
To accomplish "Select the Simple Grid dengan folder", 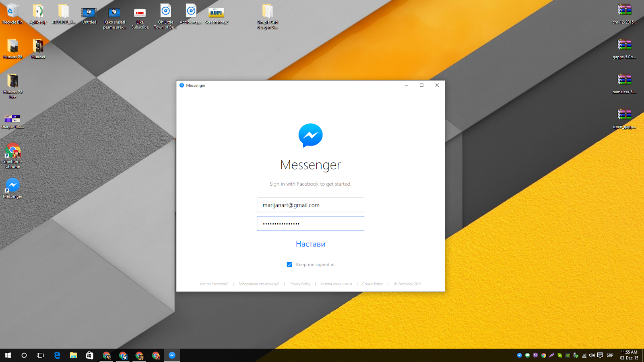I will coord(267,17).
